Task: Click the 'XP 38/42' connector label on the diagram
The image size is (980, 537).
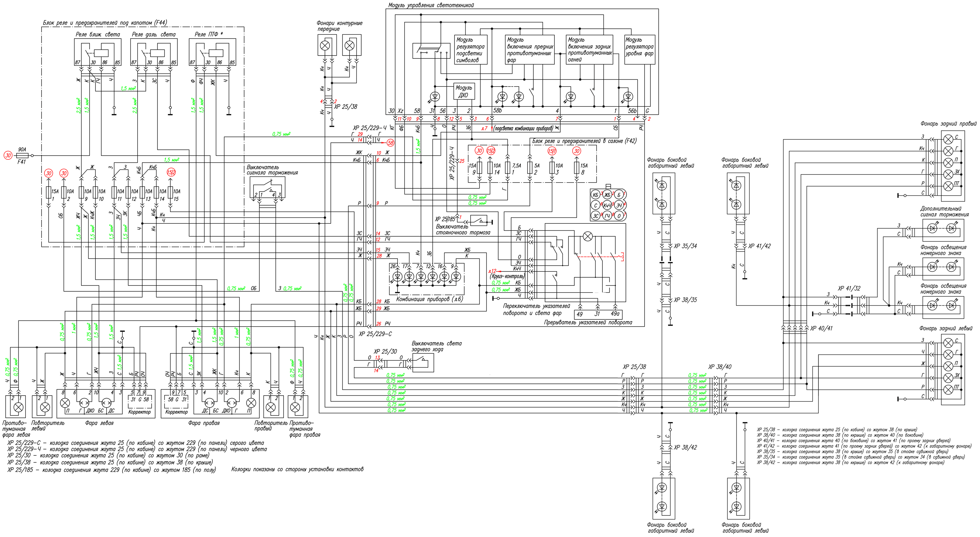Action: [685, 447]
